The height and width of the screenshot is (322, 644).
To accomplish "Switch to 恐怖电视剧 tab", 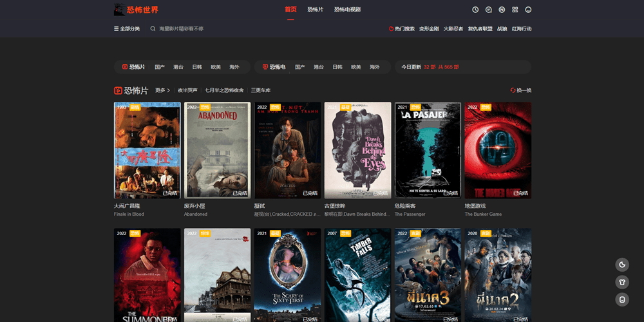I will pyautogui.click(x=347, y=10).
